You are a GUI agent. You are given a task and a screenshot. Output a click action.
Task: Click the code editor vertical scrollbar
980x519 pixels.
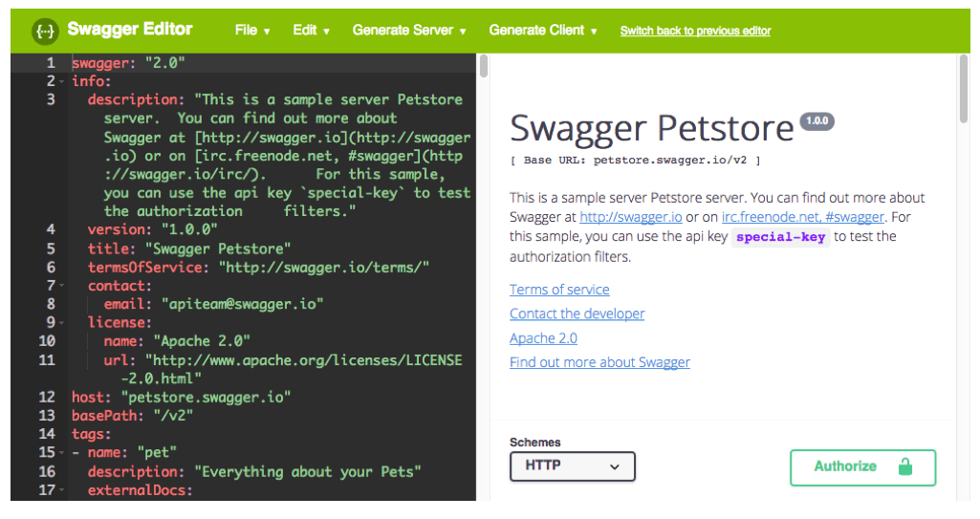tap(484, 67)
